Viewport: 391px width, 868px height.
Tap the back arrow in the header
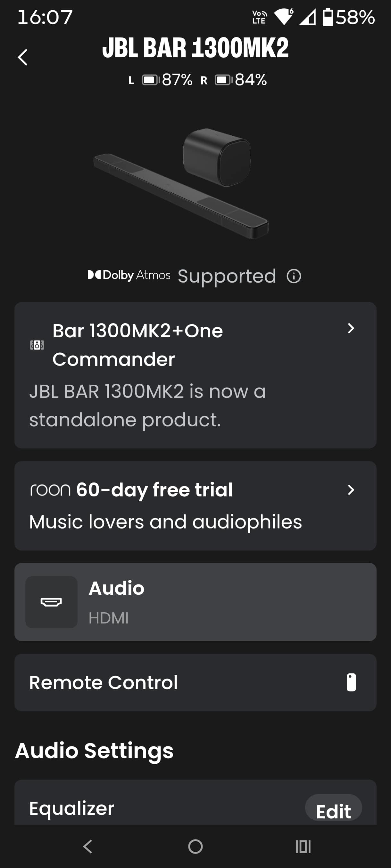click(23, 57)
